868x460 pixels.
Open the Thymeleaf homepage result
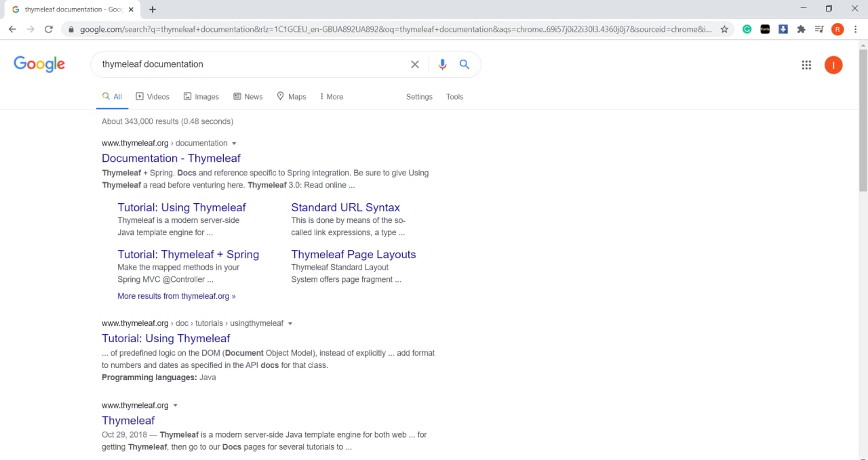(128, 421)
